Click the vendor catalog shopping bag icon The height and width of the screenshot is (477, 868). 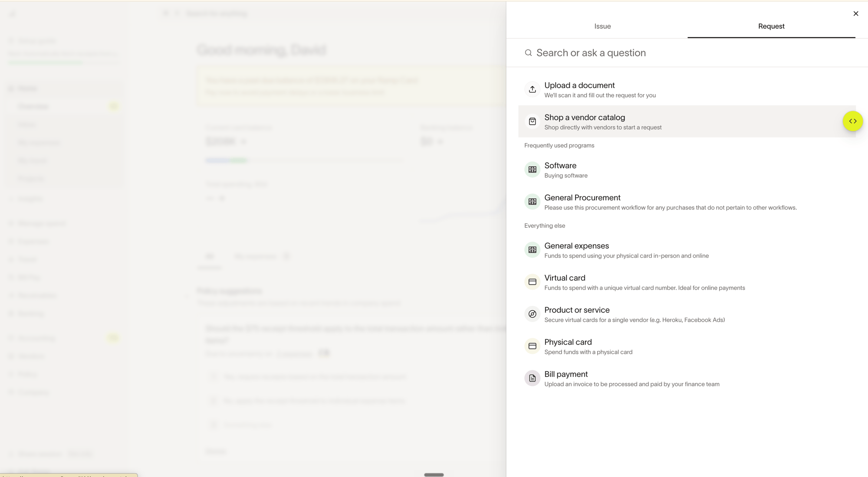click(533, 121)
